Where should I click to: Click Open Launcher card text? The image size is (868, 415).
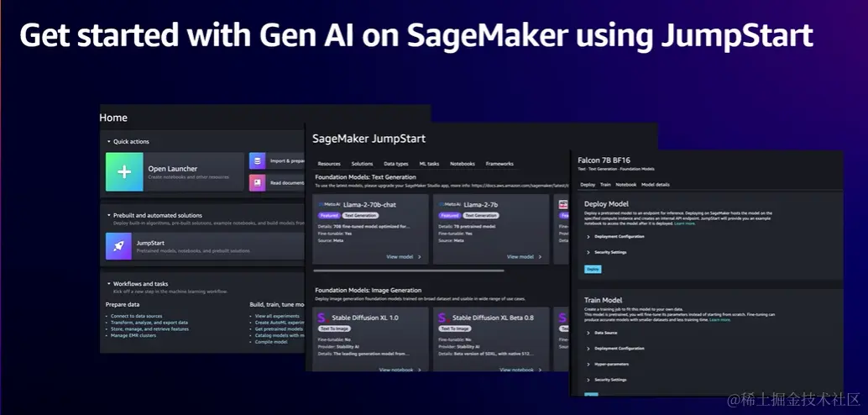coord(173,169)
